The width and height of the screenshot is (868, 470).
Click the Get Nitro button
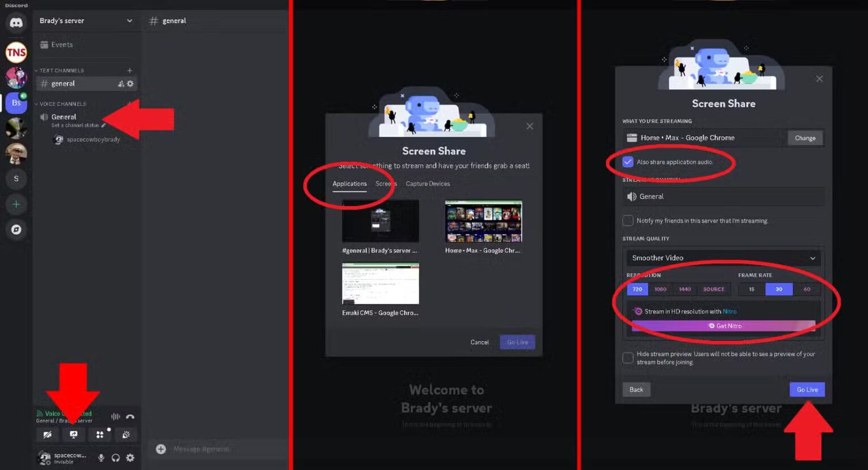tap(724, 326)
